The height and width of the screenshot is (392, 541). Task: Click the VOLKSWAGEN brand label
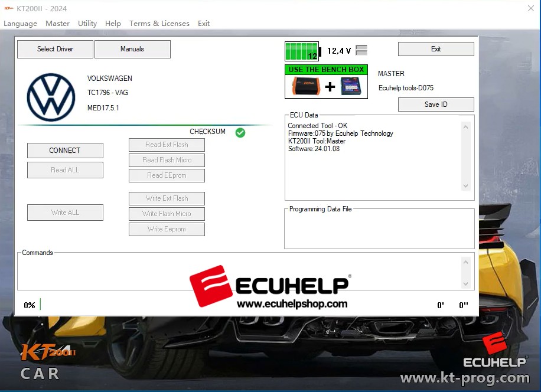(110, 79)
